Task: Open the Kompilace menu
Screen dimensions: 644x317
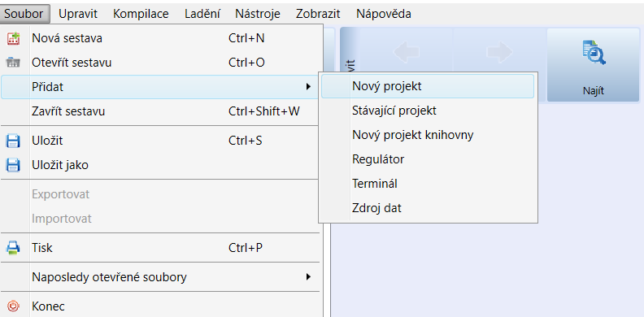Action: (141, 14)
